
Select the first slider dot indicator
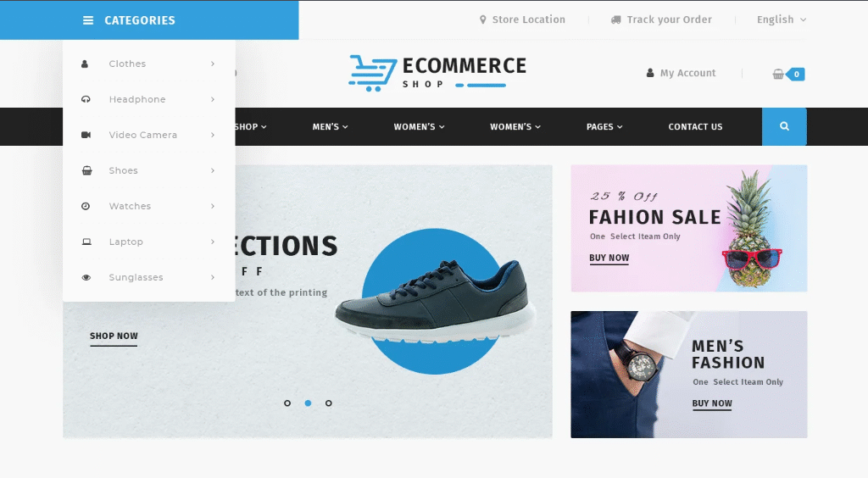(287, 403)
